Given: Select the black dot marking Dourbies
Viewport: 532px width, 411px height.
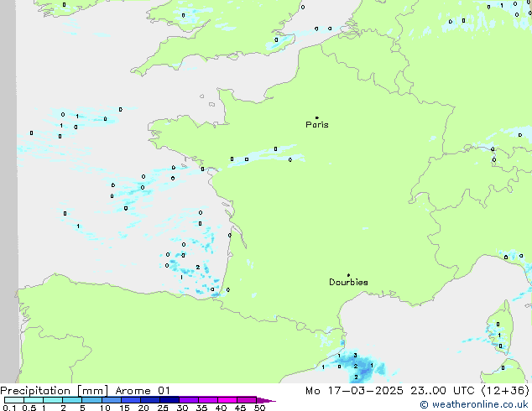Looking at the screenshot, I should click(x=348, y=275).
